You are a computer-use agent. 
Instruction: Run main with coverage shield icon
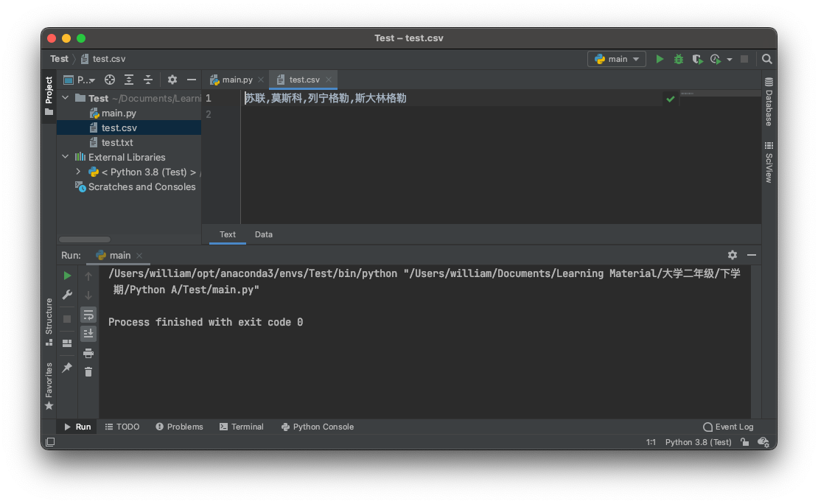[696, 59]
